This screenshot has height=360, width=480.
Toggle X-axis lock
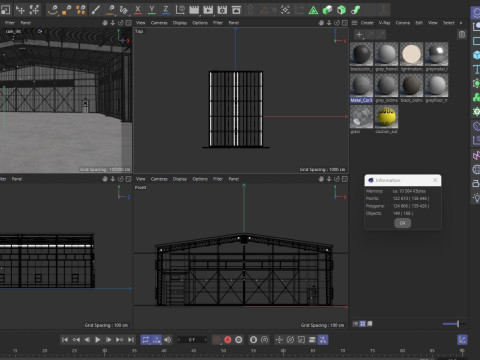tap(138, 10)
